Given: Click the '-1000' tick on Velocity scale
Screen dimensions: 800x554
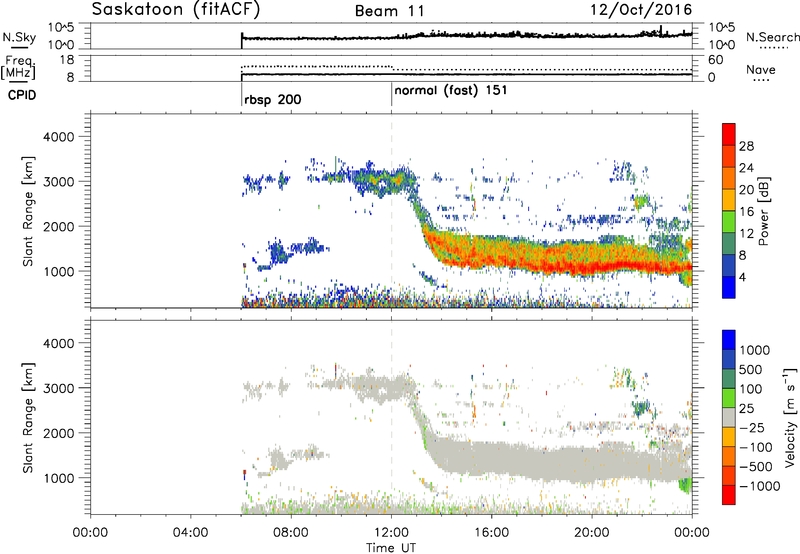Looking at the screenshot, I should tap(760, 486).
